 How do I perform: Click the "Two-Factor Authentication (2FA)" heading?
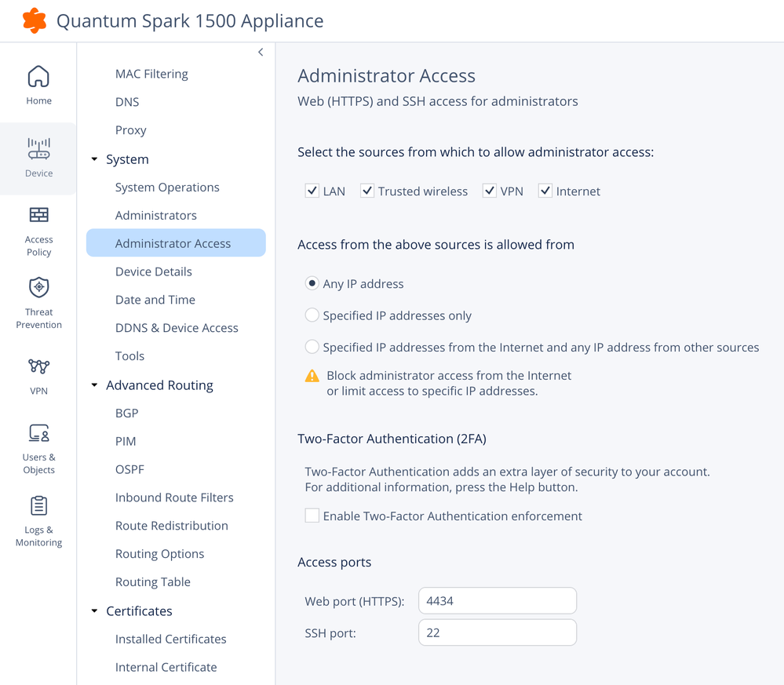392,439
